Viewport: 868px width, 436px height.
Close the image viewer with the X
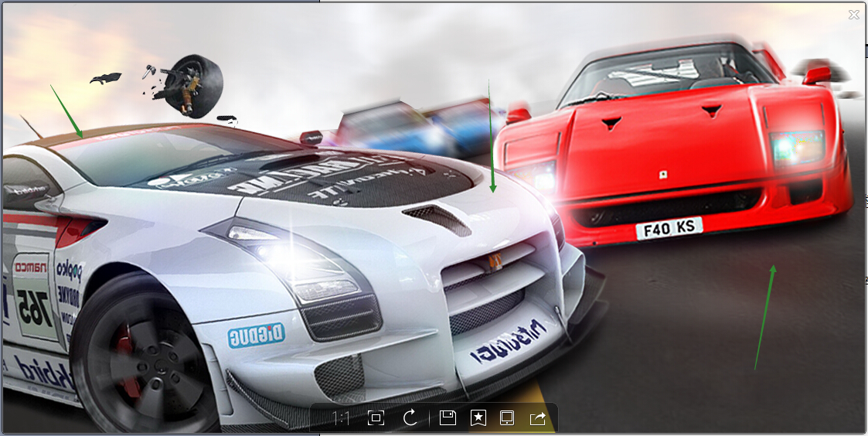point(854,15)
